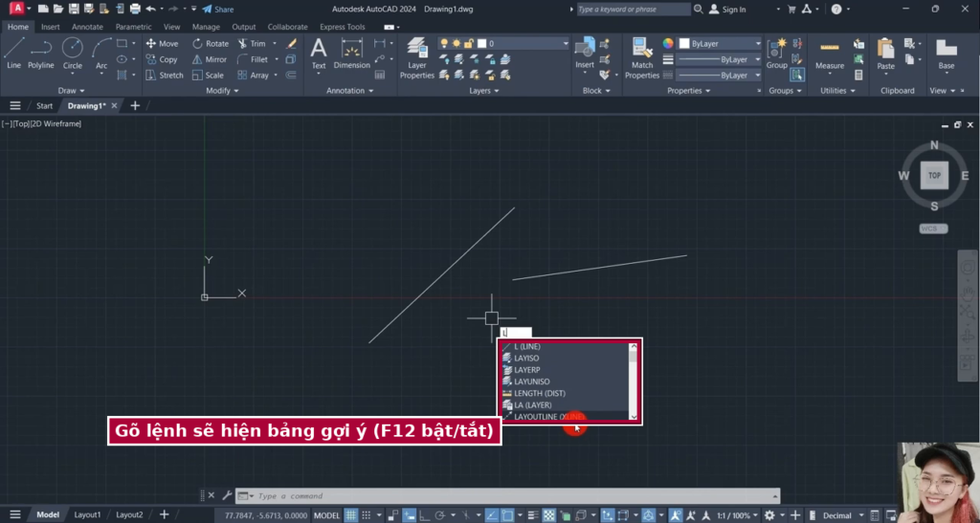Viewport: 980px width, 523px height.
Task: Open the ByLayer color dropdown
Action: coord(720,44)
